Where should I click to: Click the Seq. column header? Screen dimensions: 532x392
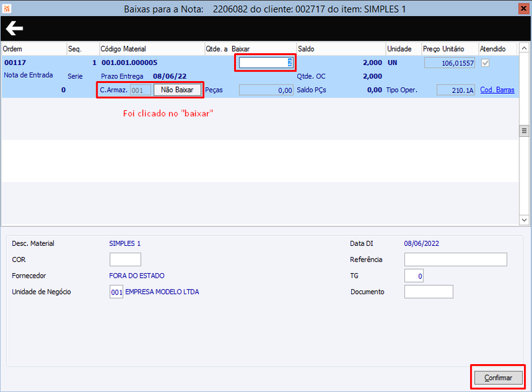pyautogui.click(x=82, y=49)
